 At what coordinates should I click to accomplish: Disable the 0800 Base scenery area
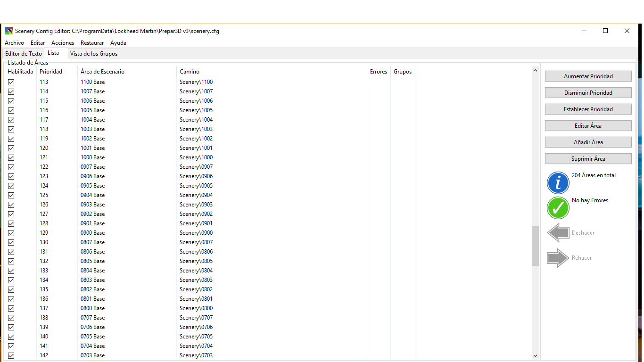pos(11,308)
